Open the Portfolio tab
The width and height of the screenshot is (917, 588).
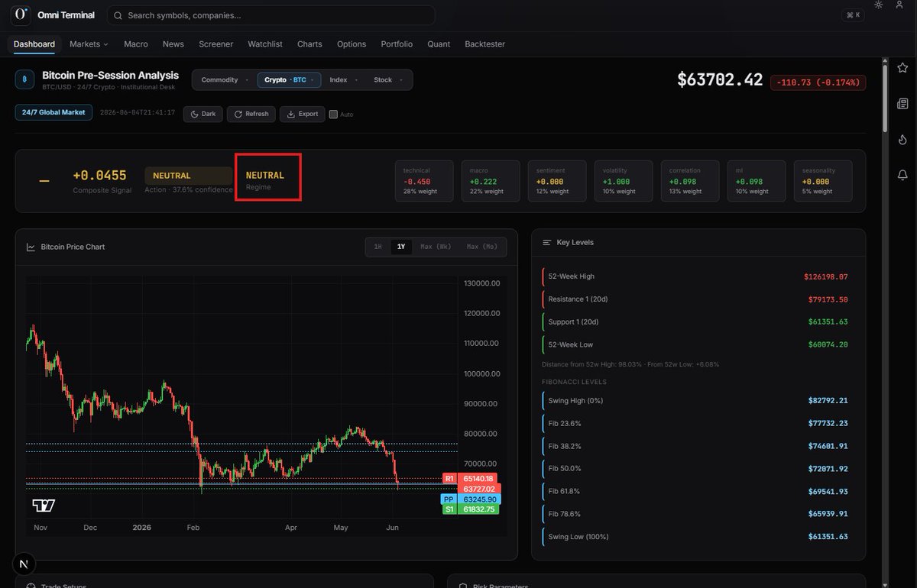point(397,44)
